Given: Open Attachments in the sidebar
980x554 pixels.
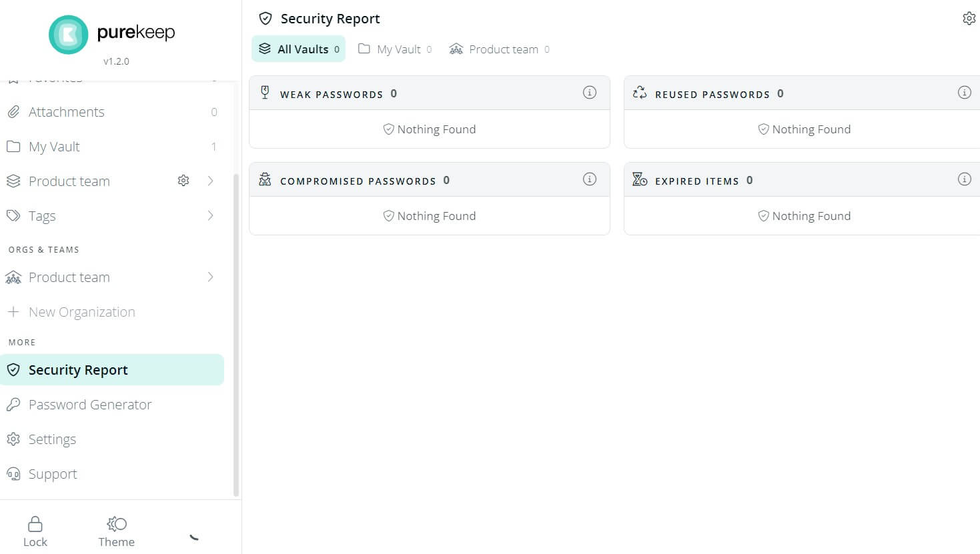Looking at the screenshot, I should (66, 112).
